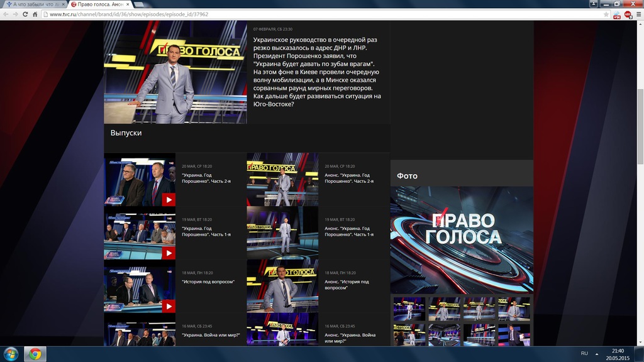Open Анонс. "Украина. Год Порошенко". Часть 1-я link

click(x=349, y=231)
